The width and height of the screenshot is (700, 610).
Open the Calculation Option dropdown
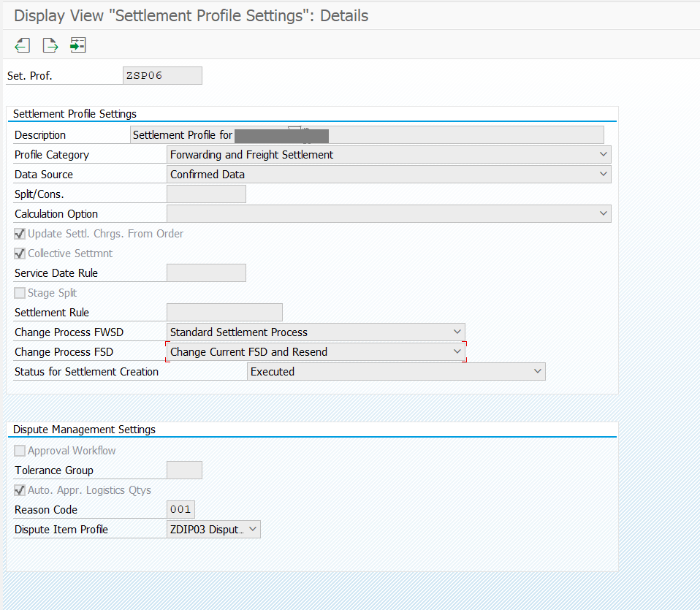[x=603, y=214]
